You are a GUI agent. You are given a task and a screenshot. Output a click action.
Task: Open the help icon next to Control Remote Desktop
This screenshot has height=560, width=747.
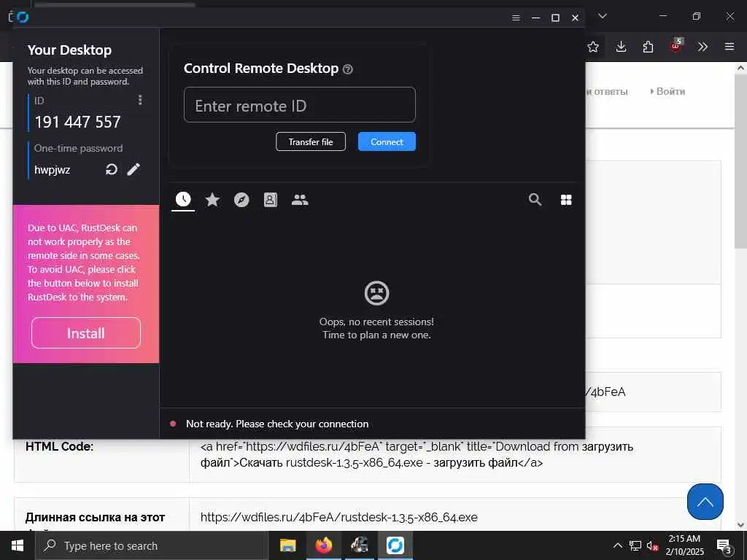coord(348,69)
